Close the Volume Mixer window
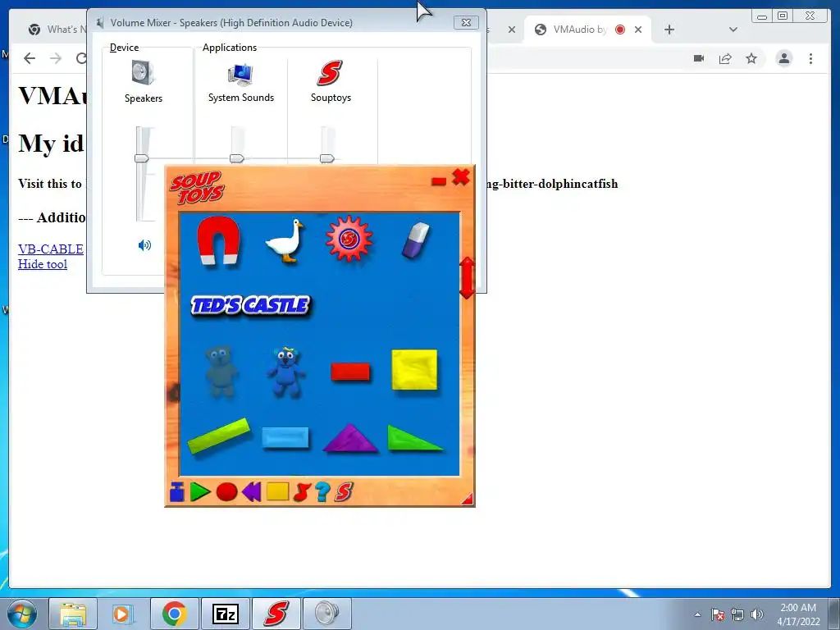Screen dimensions: 840x630 (x=466, y=22)
